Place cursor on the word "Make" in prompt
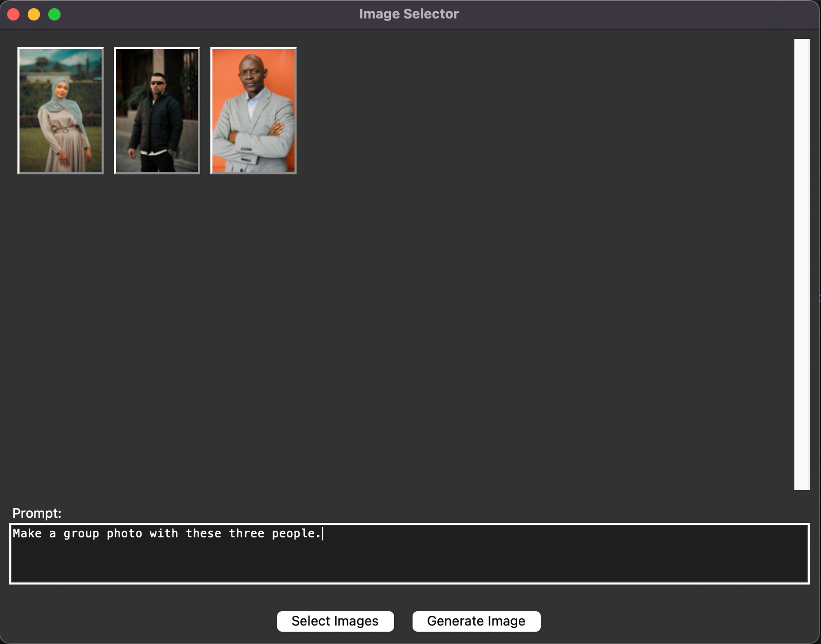Screen dimensions: 821x644 coord(27,534)
